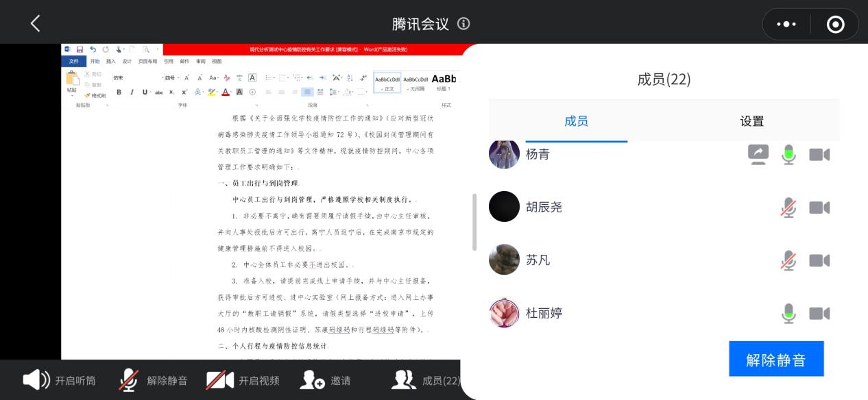Screen dimensions: 868x400
Task: Toggle Underline in Word ribbon
Action: click(145, 92)
